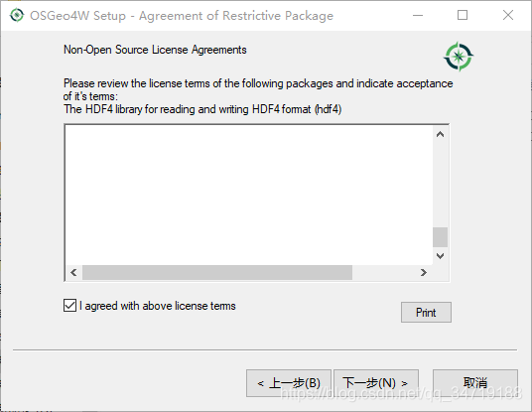Click the green compass logo beside heading
The height and width of the screenshot is (412, 532).
[459, 57]
